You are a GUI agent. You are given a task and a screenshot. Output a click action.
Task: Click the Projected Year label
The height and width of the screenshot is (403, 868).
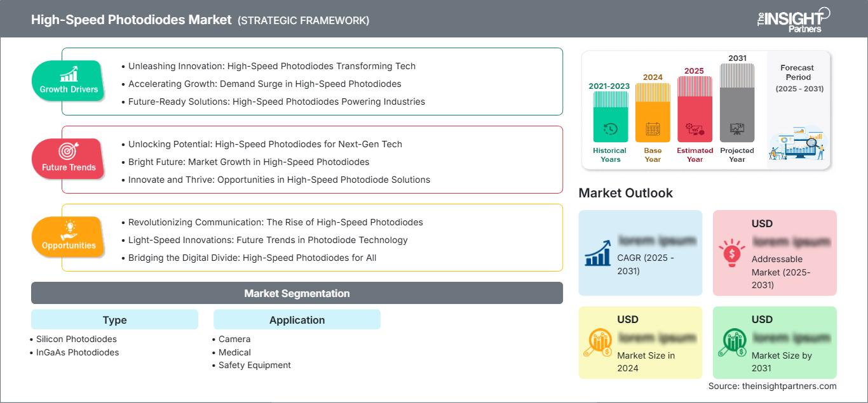737,155
